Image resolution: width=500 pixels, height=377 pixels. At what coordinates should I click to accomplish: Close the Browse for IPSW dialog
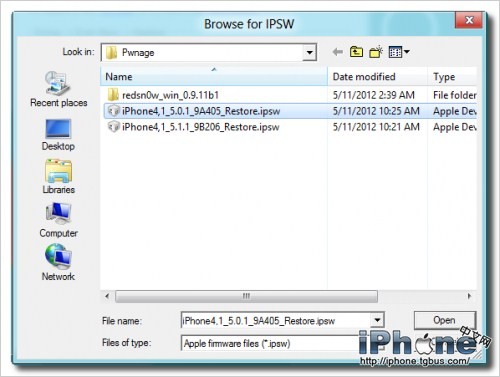(469, 20)
